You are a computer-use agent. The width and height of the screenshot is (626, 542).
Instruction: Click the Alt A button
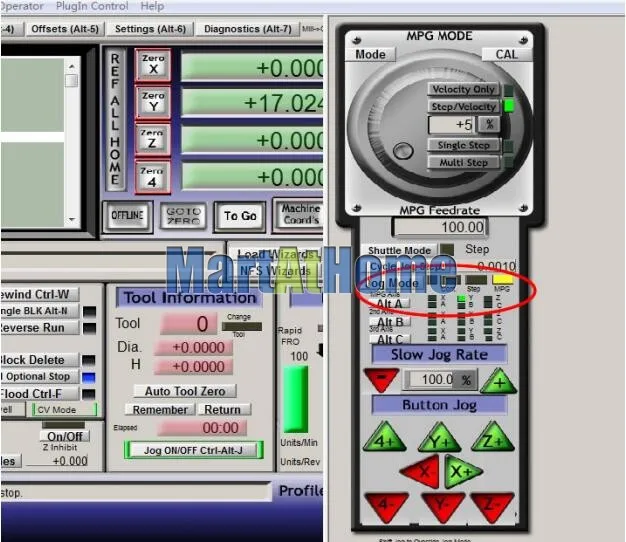click(389, 304)
